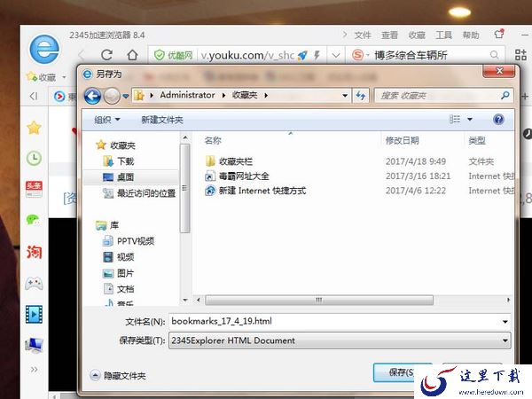Click Administrator in address path
532x399 pixels.
click(187, 96)
